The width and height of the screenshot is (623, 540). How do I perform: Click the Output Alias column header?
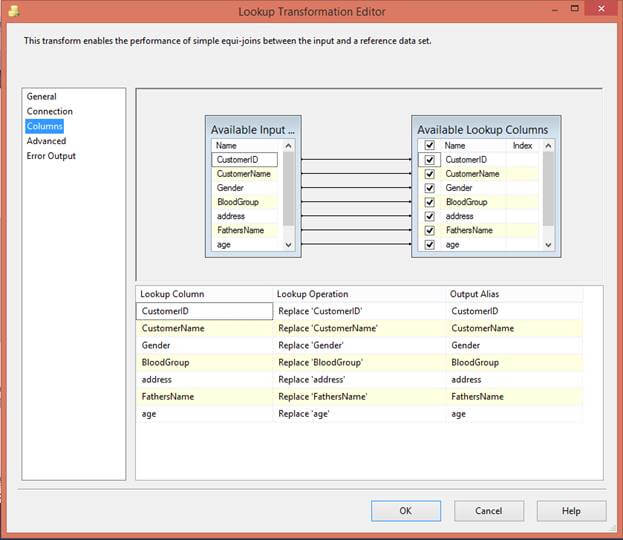tap(515, 294)
